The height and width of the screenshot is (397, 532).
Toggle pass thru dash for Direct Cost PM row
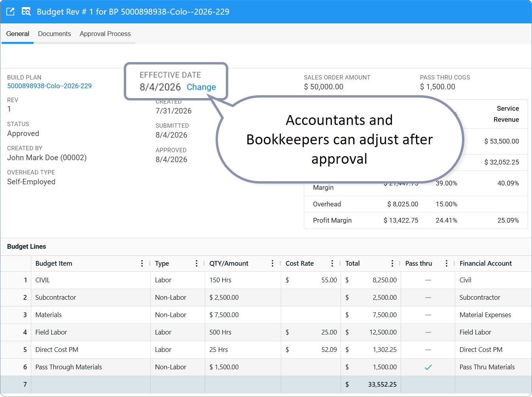428,350
